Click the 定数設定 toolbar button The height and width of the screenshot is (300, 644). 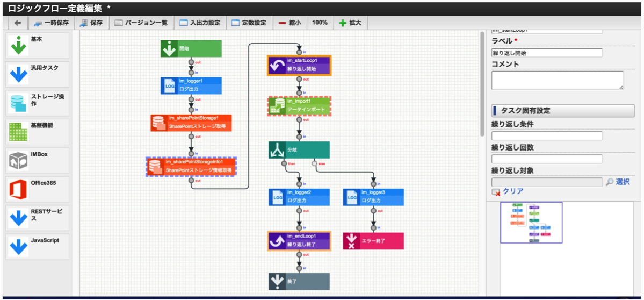[x=249, y=23]
